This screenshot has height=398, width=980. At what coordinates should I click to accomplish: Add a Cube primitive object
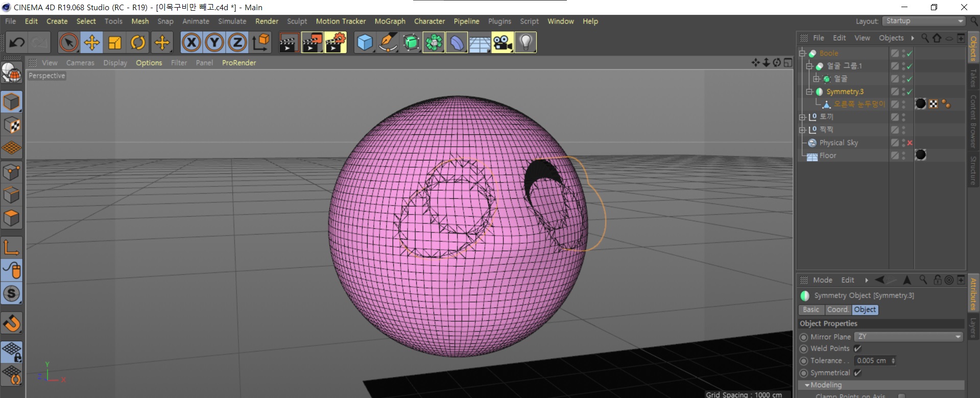[365, 42]
